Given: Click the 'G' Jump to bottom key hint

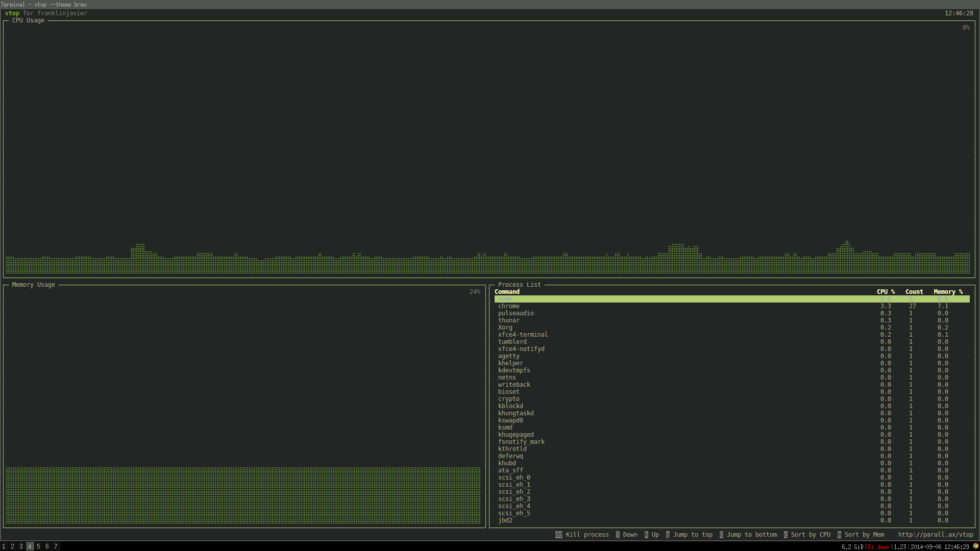Looking at the screenshot, I should click(721, 535).
